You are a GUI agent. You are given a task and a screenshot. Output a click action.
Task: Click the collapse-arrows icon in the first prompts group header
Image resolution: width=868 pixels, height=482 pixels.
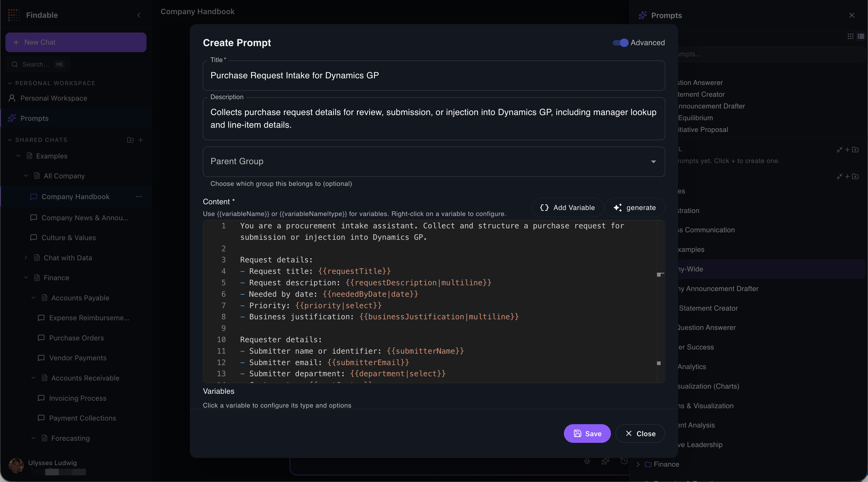tap(839, 149)
